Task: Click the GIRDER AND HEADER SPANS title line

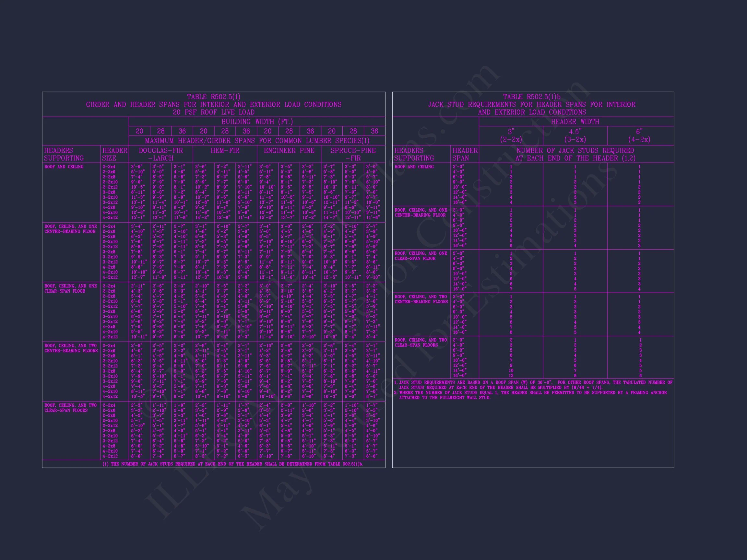Action: (213, 105)
